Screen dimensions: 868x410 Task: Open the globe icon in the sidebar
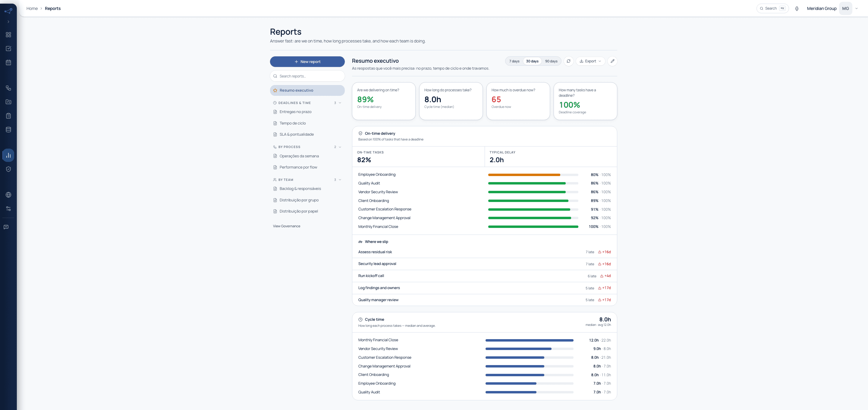(8, 195)
